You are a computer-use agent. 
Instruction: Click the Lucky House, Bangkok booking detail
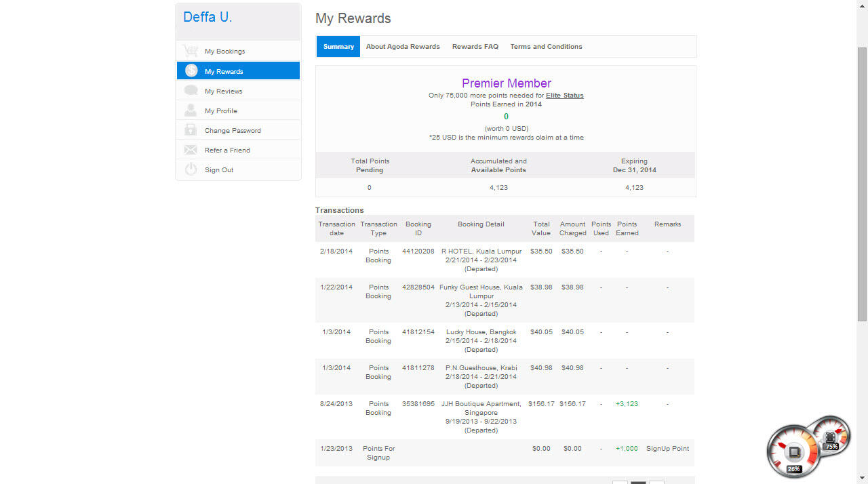(x=481, y=340)
